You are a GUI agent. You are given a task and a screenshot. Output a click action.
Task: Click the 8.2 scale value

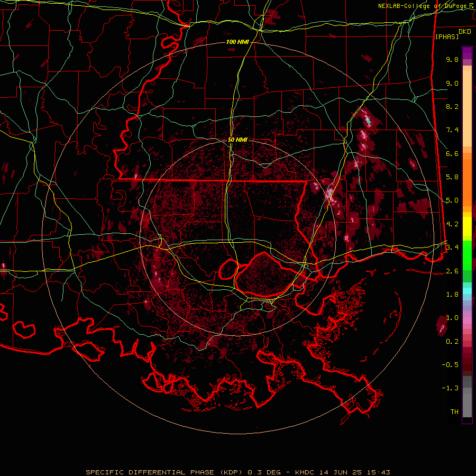(x=452, y=106)
